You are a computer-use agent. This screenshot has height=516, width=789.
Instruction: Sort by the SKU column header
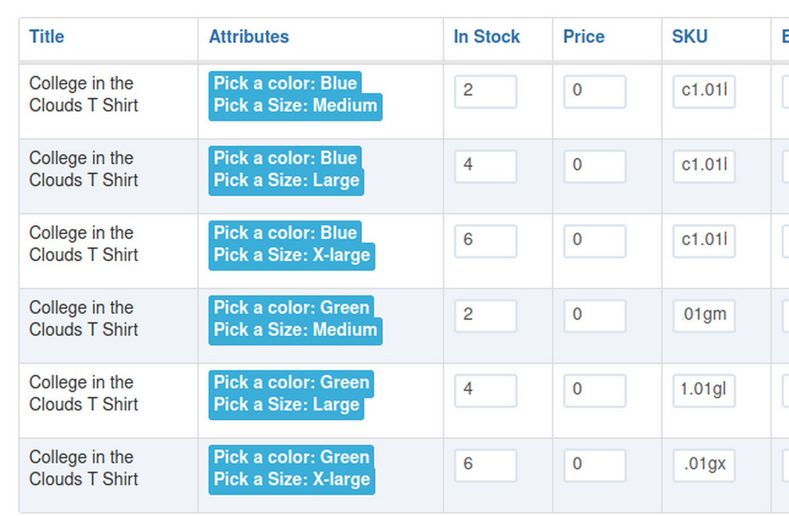(x=690, y=37)
